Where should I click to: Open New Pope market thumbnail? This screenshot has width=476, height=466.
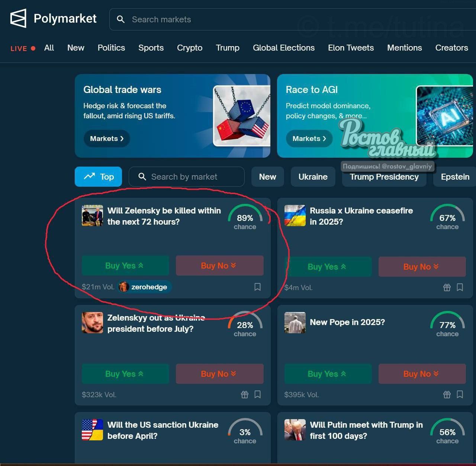tap(295, 322)
